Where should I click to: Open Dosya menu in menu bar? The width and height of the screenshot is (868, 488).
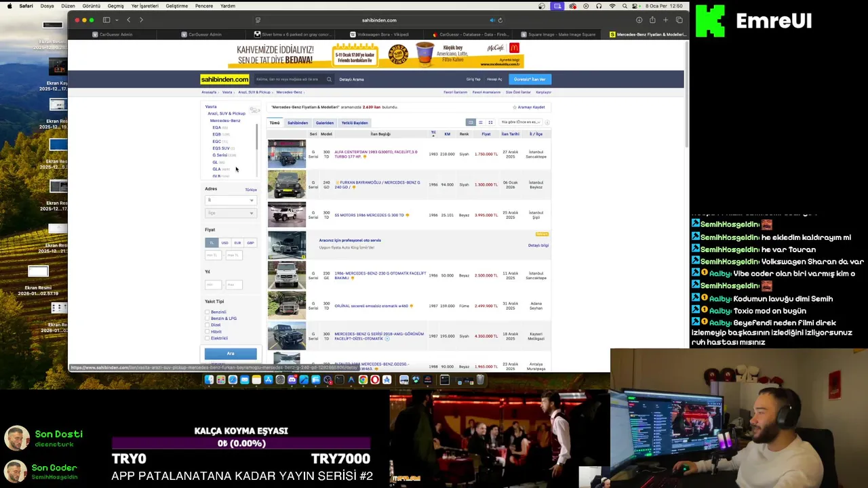coord(47,6)
